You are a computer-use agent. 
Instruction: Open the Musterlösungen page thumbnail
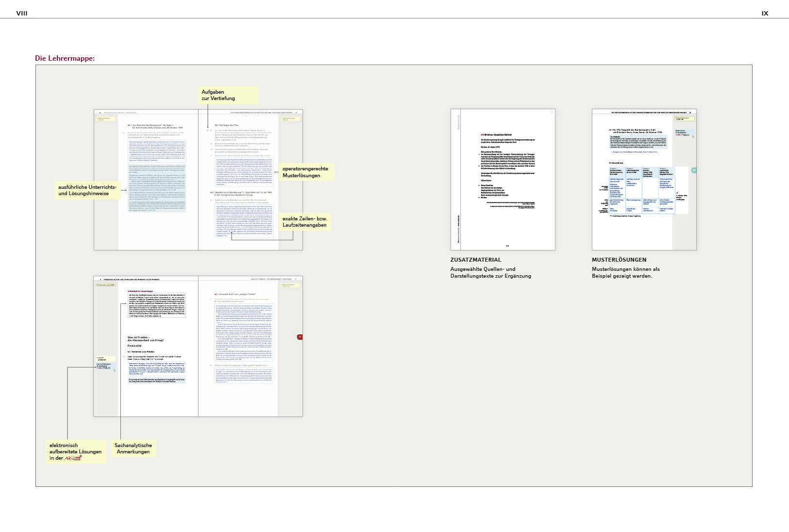pos(644,180)
